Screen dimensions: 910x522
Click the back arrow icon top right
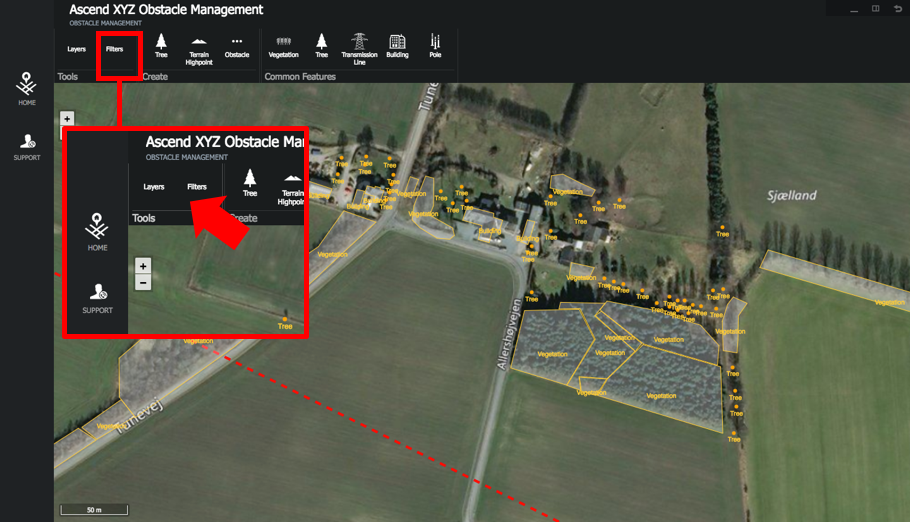click(x=898, y=9)
